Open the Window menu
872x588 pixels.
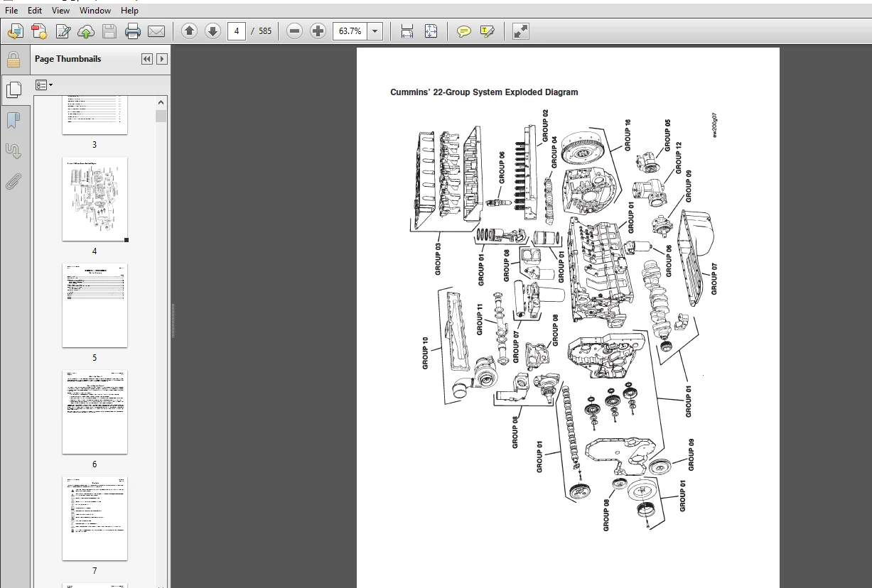[95, 11]
